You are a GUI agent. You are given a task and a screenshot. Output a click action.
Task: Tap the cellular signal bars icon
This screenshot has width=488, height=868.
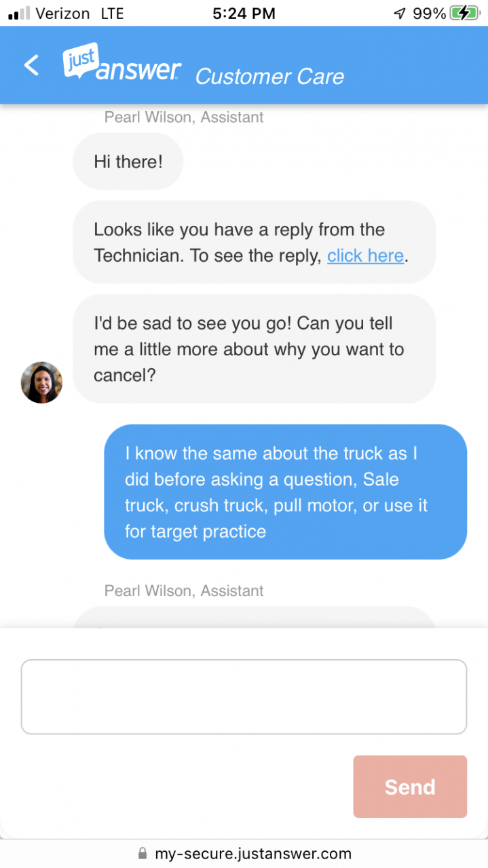tap(19, 13)
